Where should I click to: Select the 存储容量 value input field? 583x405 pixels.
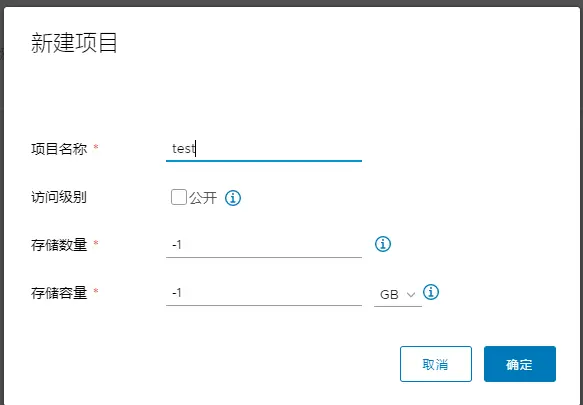264,293
